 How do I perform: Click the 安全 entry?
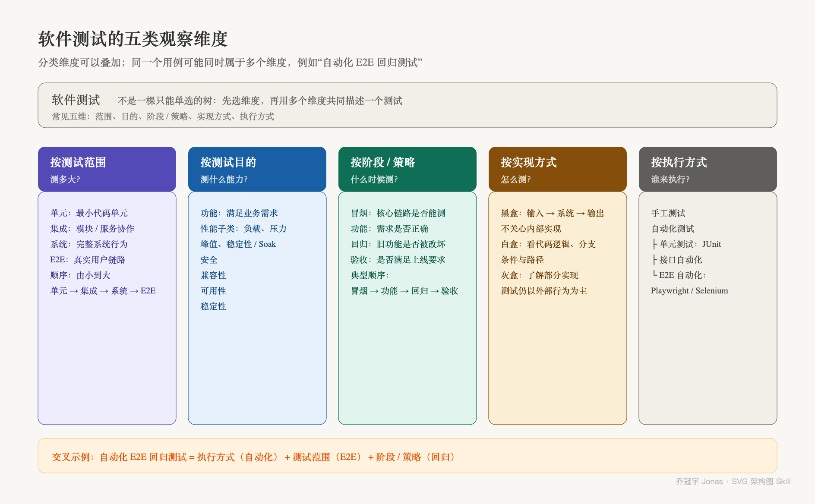click(x=209, y=260)
